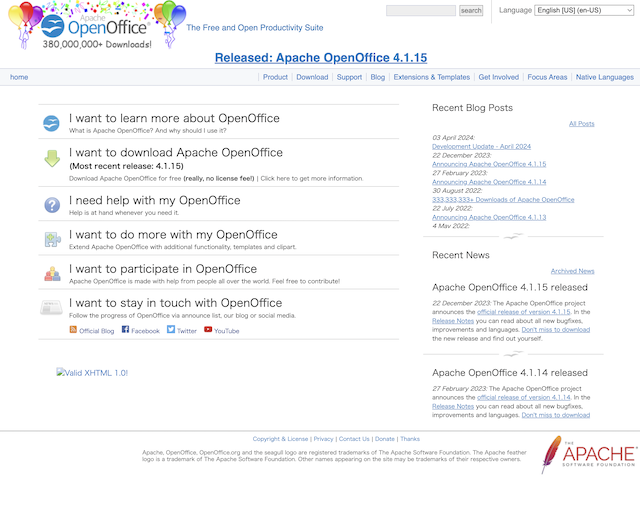
Task: Click the Valid XHTML 1.0 badge
Action: (92, 373)
